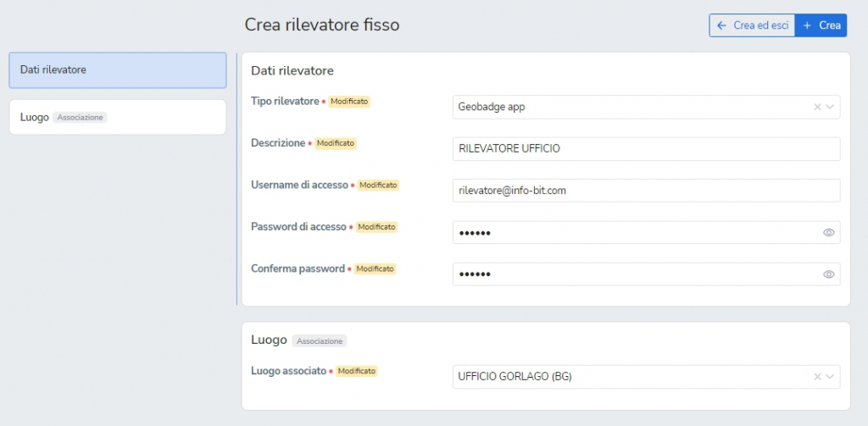Click the Descrizione field with RILEVATORE UFFICIO
The width and height of the screenshot is (868, 426).
coord(646,149)
